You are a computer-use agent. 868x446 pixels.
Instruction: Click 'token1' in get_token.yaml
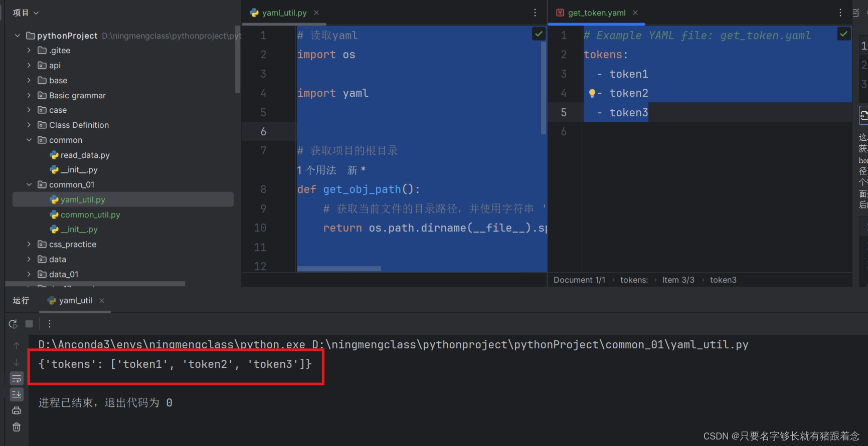[629, 74]
